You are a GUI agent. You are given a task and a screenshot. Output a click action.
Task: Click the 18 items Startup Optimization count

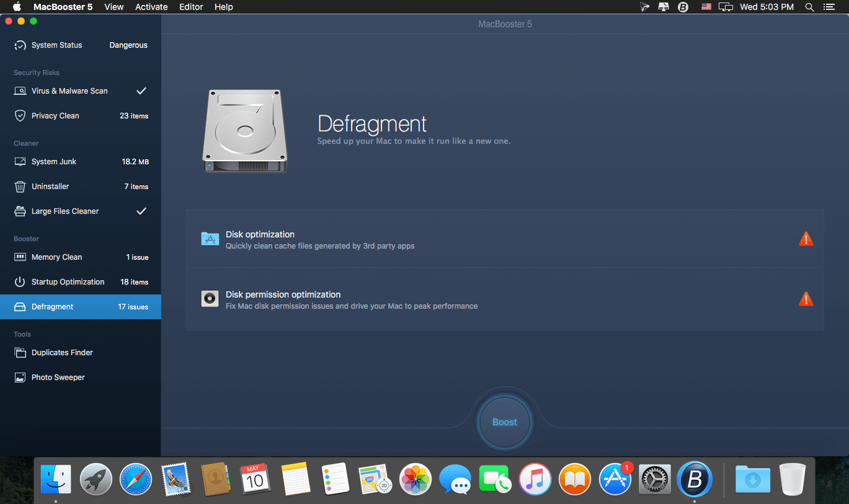tap(135, 282)
